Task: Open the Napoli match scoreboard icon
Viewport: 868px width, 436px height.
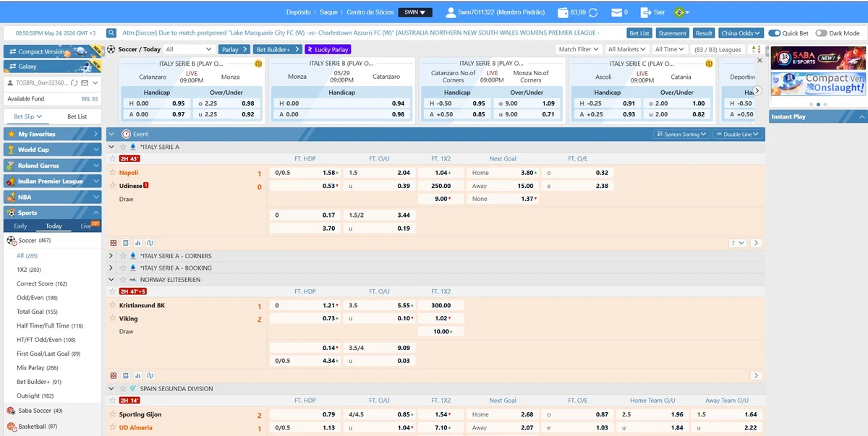Action: [x=114, y=243]
